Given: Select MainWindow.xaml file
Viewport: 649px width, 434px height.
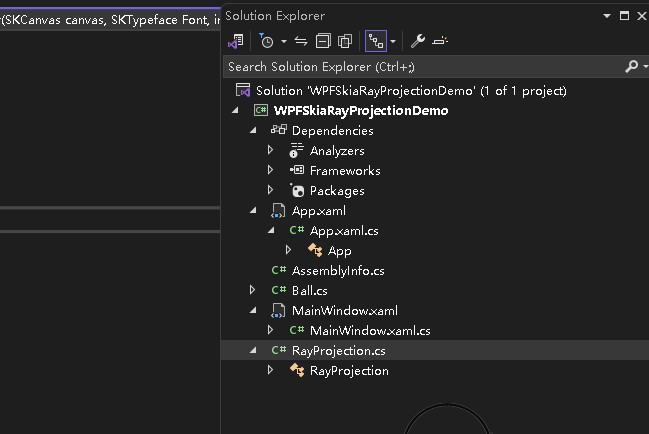Looking at the screenshot, I should 344,311.
